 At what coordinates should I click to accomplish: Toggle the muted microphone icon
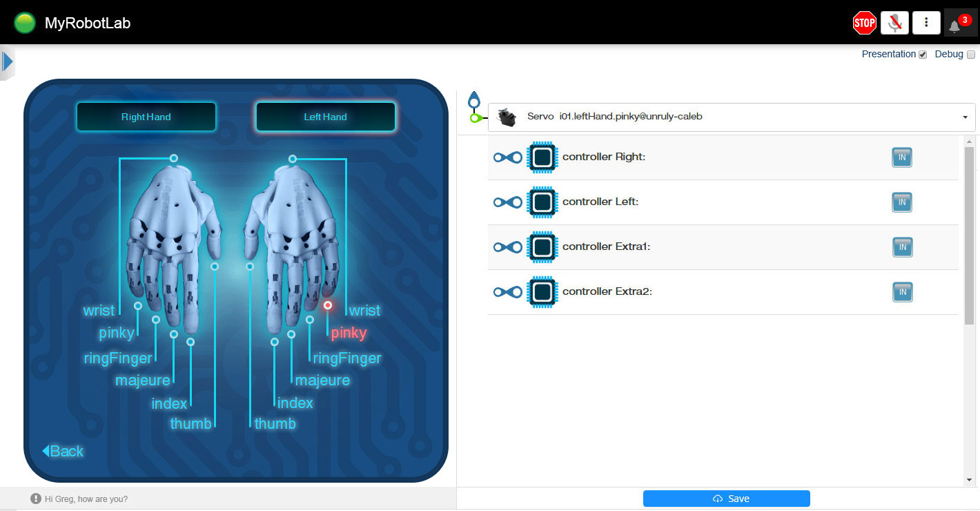click(894, 23)
